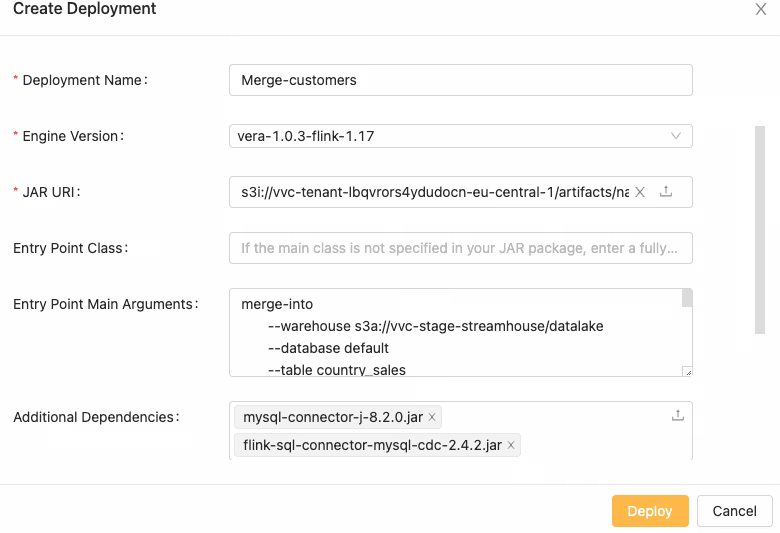Image resolution: width=780 pixels, height=533 pixels.
Task: Click the 'JAR URI' label
Action: tap(49, 192)
